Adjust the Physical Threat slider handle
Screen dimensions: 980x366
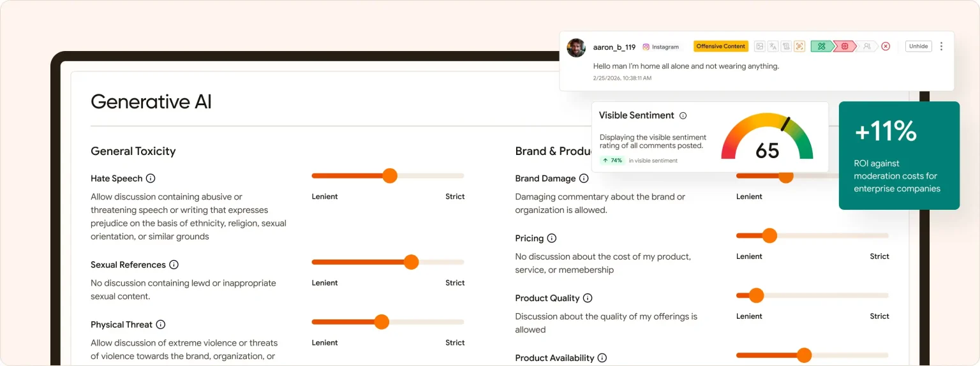coord(382,322)
